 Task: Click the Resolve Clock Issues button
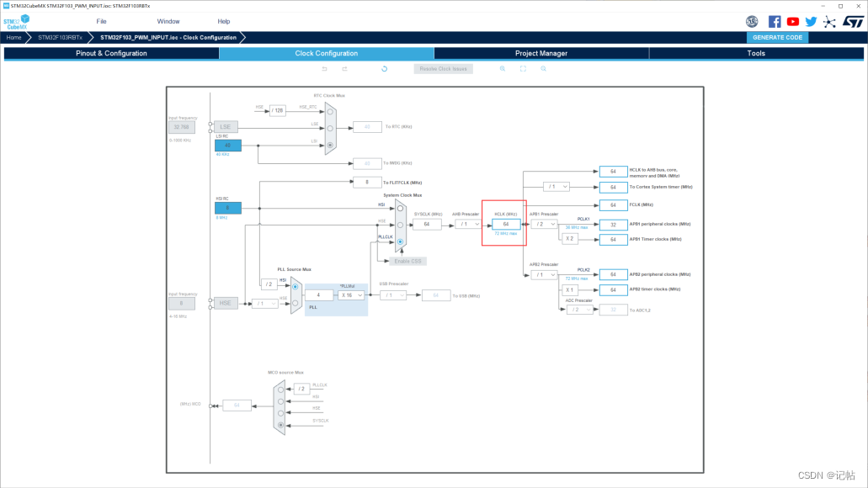pos(443,69)
